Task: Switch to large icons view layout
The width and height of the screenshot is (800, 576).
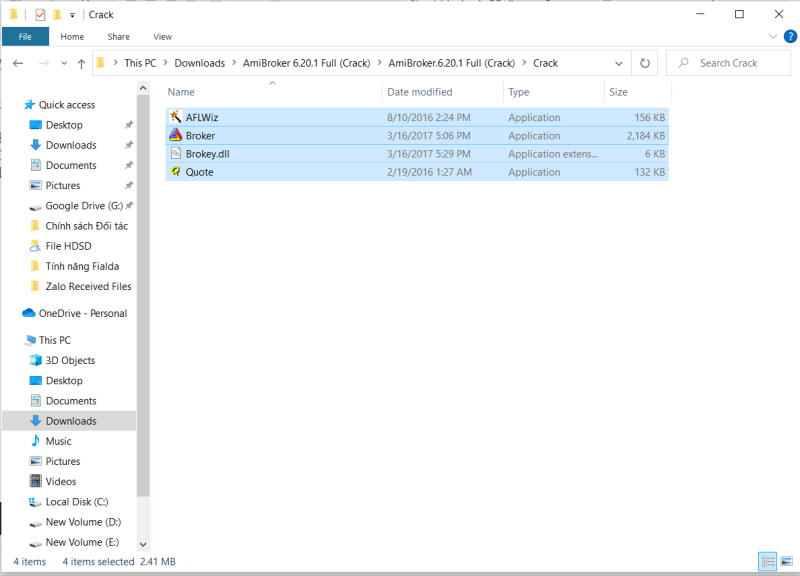Action: [785, 562]
